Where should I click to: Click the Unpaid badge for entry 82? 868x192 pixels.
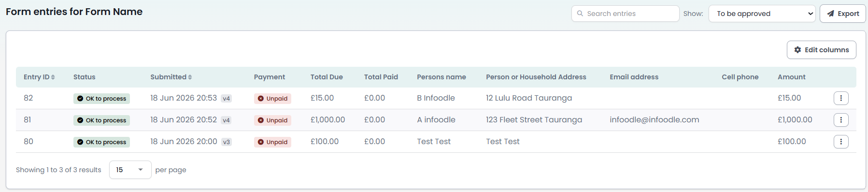coord(272,99)
